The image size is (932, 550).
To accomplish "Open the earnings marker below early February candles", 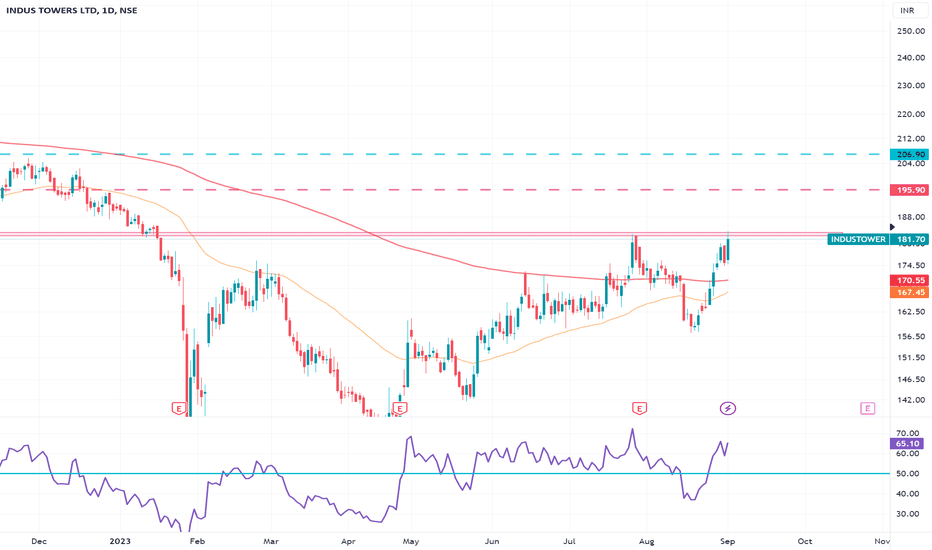I will tap(178, 408).
